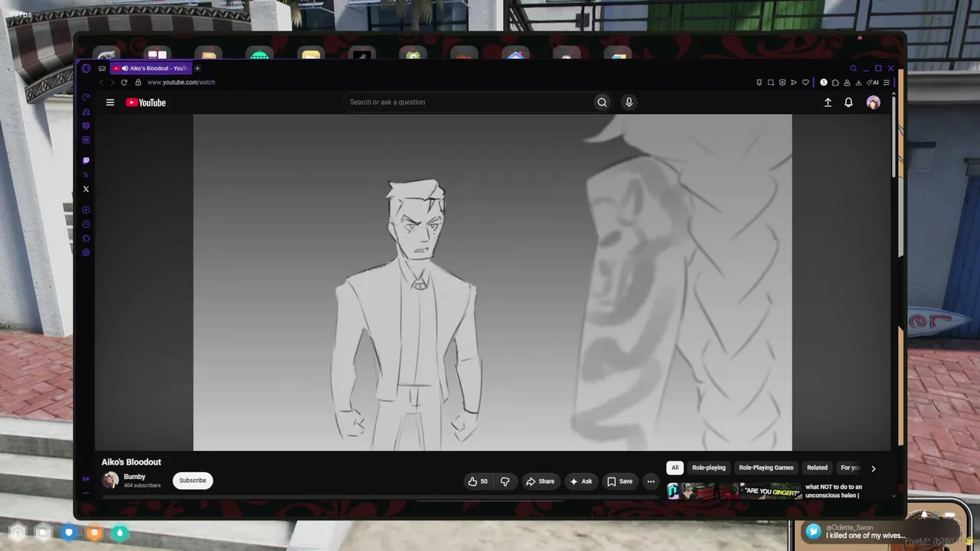Open the GX Control speedometer sidebar icon

(86, 97)
